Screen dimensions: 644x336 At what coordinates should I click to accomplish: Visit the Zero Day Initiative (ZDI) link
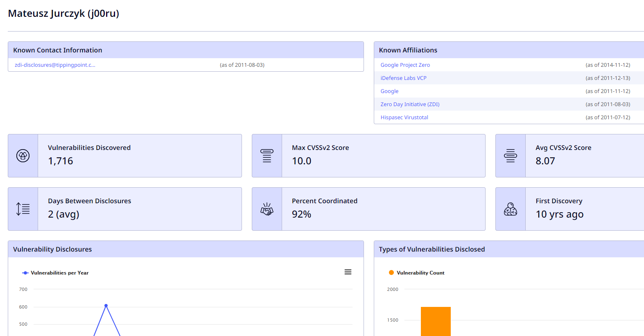410,104
